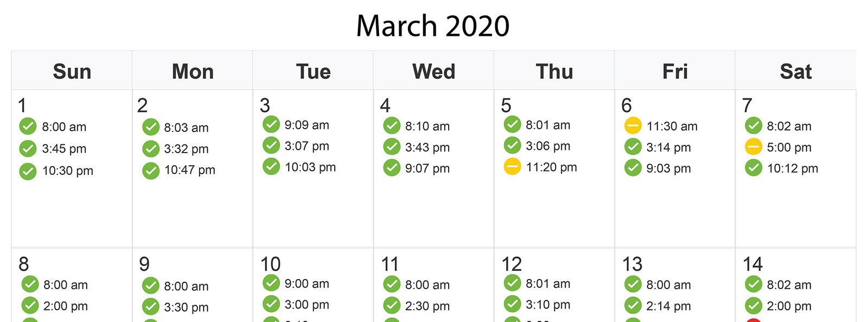
Task: Click green checkmark next to 10:30 pm
Action: [28, 171]
